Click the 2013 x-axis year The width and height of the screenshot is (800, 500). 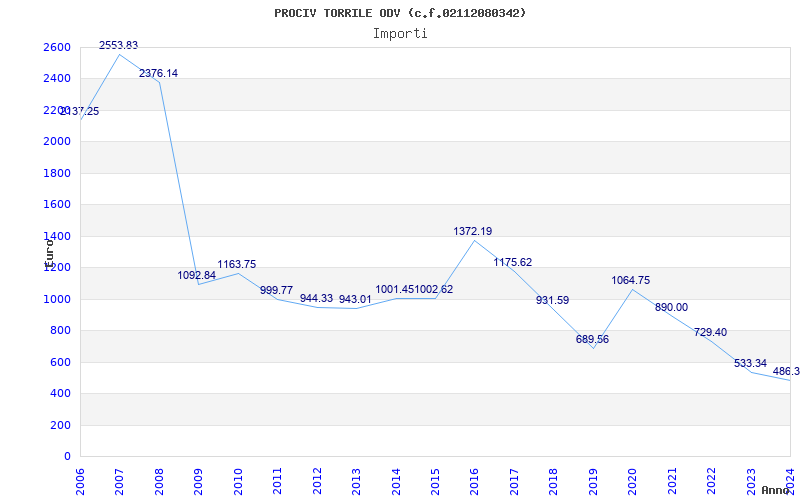click(356, 481)
